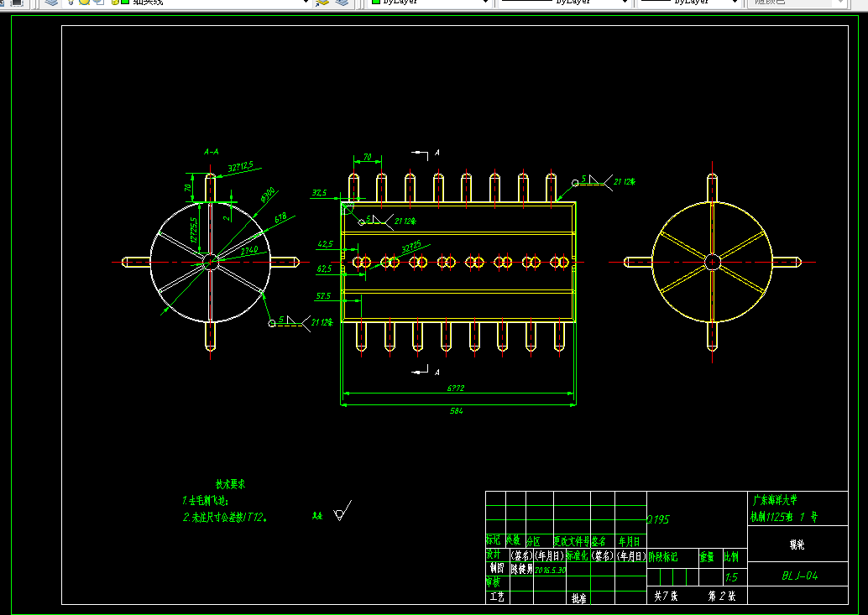Select the drawing number BLJ-04
The width and height of the screenshot is (868, 615).
pos(799,576)
